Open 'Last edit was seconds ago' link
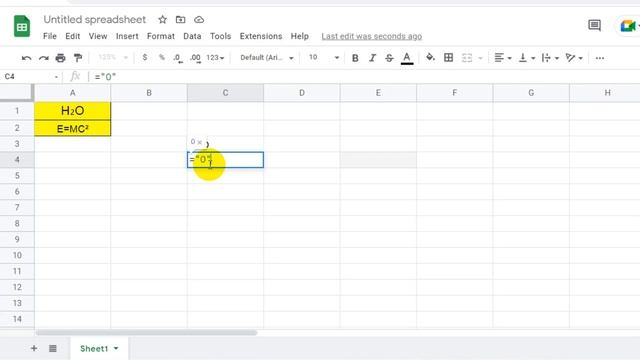Image resolution: width=640 pixels, height=360 pixels. click(371, 36)
